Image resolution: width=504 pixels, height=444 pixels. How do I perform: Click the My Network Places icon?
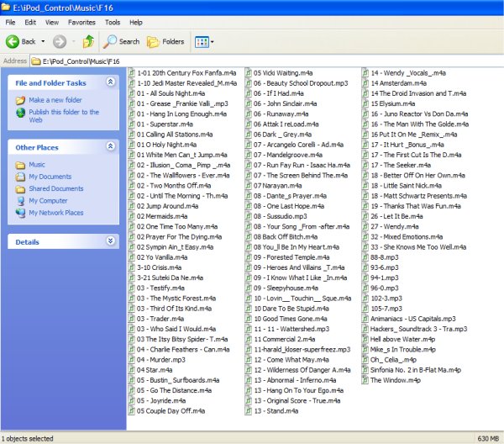(x=20, y=213)
